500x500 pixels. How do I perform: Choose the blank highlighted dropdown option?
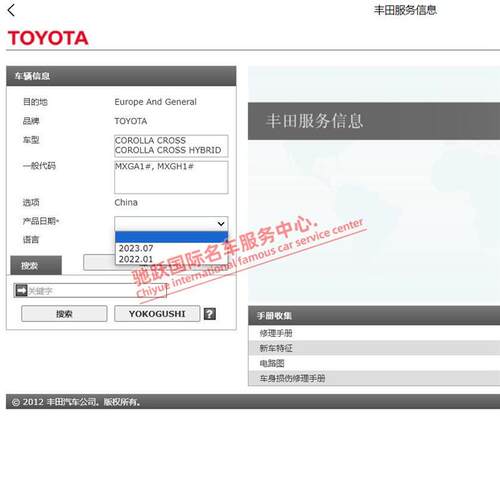click(x=171, y=237)
